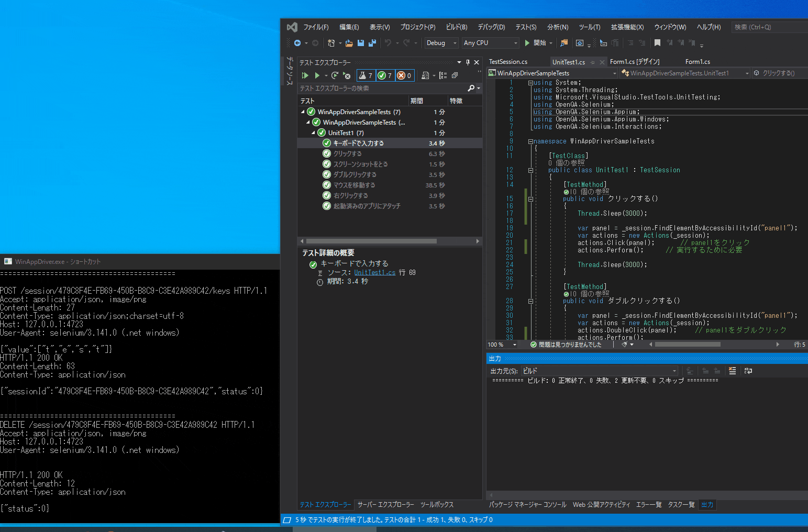Viewport: 808px width, 532px height.
Task: Open the playlist file icon
Action: 425,75
